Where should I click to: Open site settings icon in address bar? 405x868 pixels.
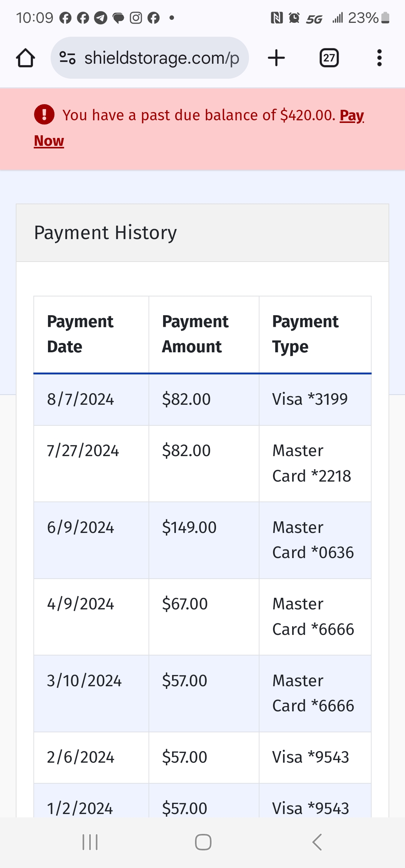pyautogui.click(x=67, y=58)
